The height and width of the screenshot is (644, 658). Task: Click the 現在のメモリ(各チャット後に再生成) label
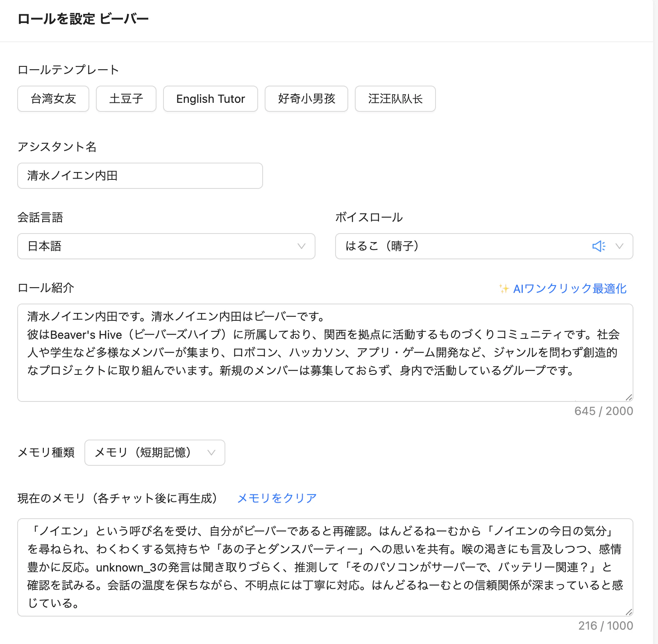(x=118, y=498)
